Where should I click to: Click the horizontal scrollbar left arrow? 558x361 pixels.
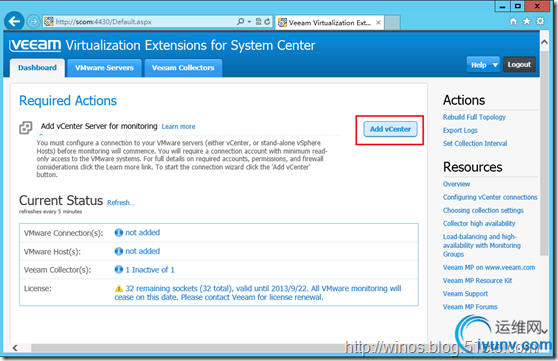[15, 348]
